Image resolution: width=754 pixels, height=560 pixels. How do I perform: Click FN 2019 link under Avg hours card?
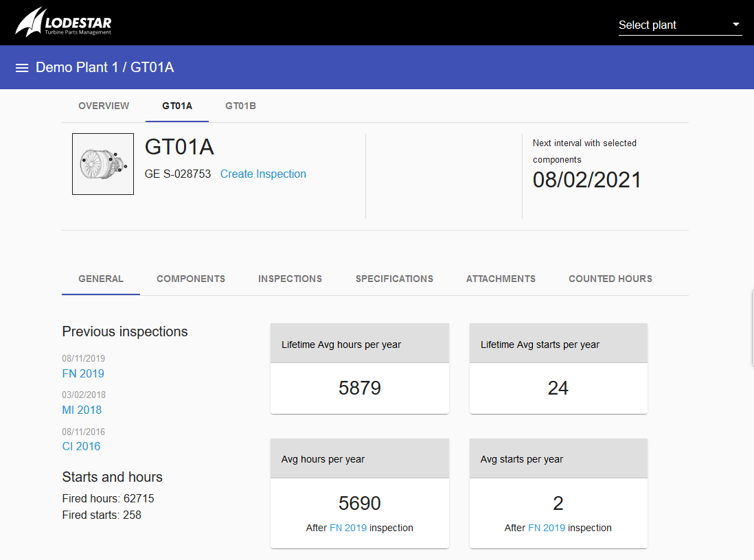tap(348, 528)
